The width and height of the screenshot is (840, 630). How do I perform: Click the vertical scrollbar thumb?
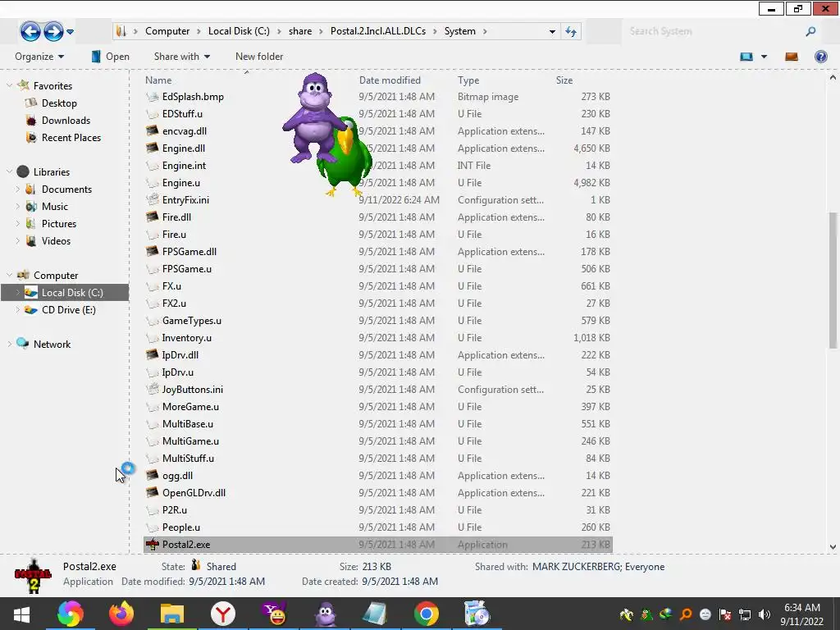833,281
